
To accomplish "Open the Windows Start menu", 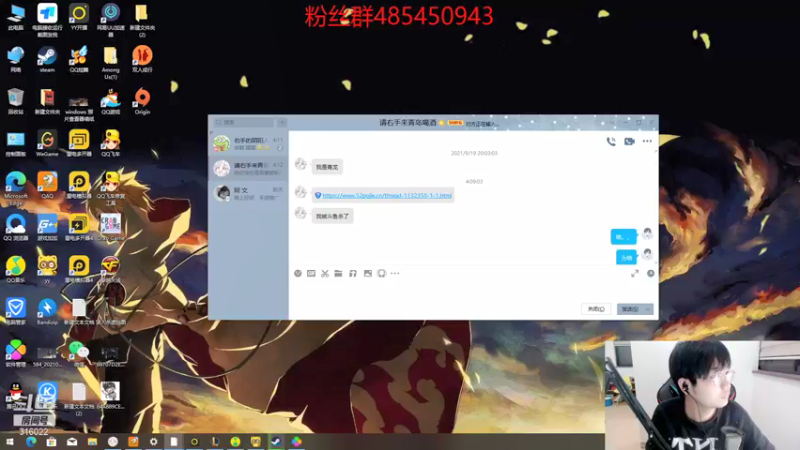I will click(x=10, y=441).
